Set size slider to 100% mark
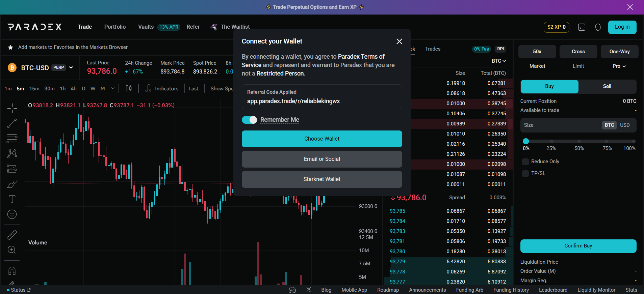The image size is (644, 294). (634, 141)
